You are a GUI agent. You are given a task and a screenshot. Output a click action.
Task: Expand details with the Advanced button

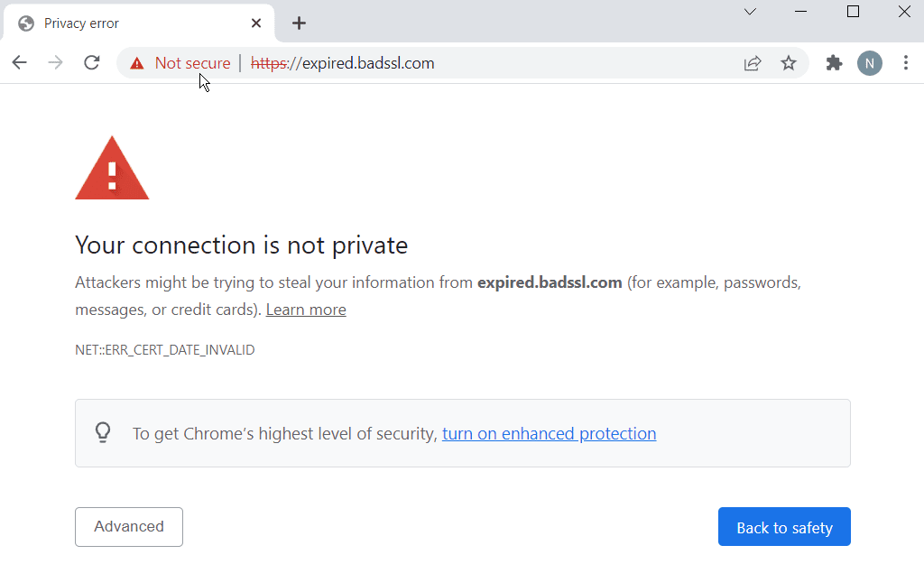(129, 527)
